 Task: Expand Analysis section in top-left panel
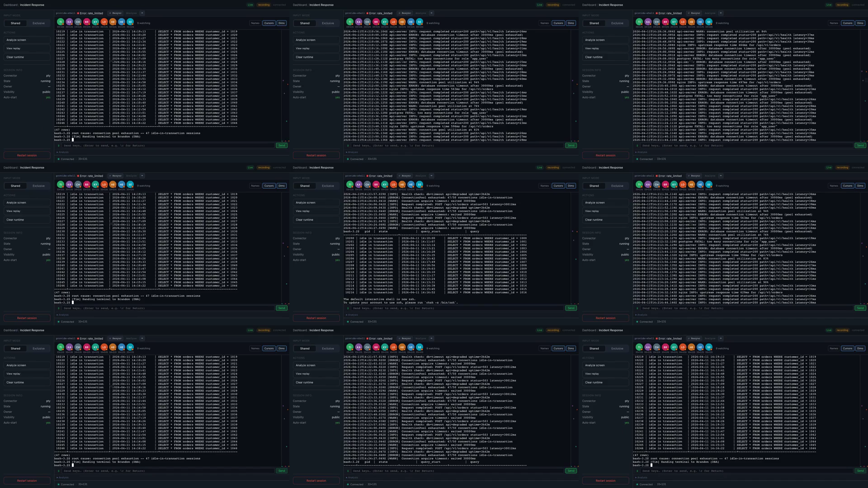[63, 152]
